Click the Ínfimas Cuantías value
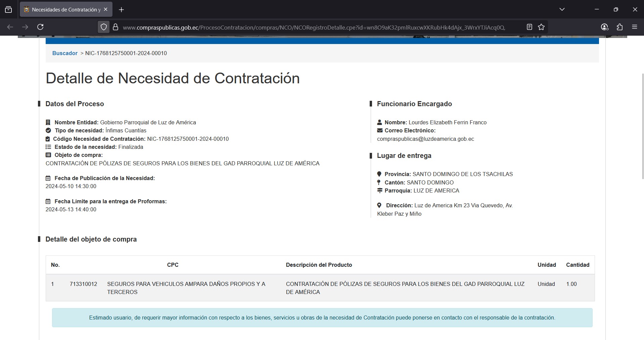This screenshot has height=340, width=644. click(x=126, y=130)
